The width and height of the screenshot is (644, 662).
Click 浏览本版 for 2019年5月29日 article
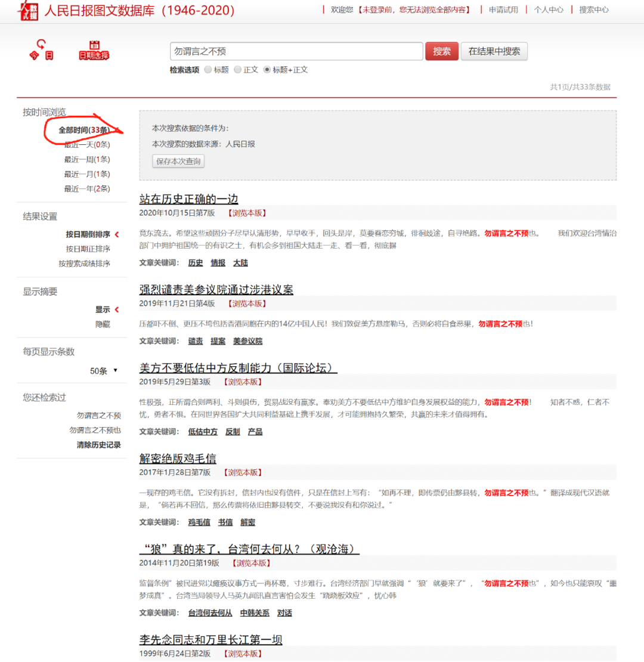tap(243, 382)
